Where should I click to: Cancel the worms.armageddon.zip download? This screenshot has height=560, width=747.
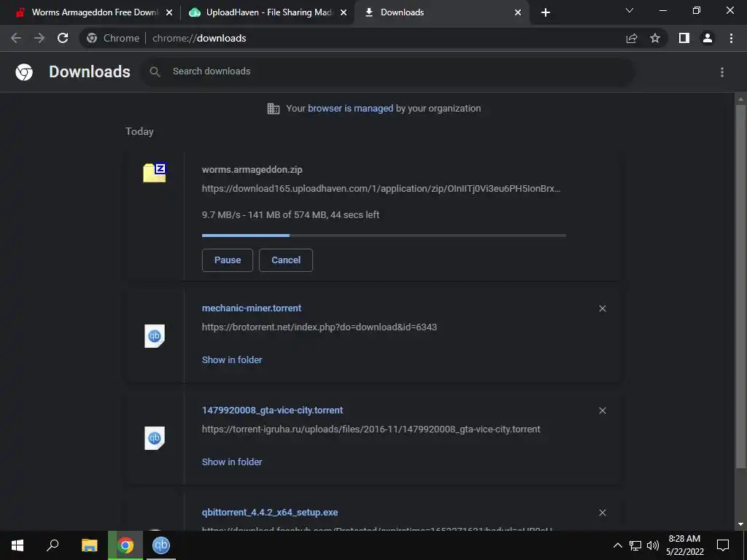click(x=286, y=260)
